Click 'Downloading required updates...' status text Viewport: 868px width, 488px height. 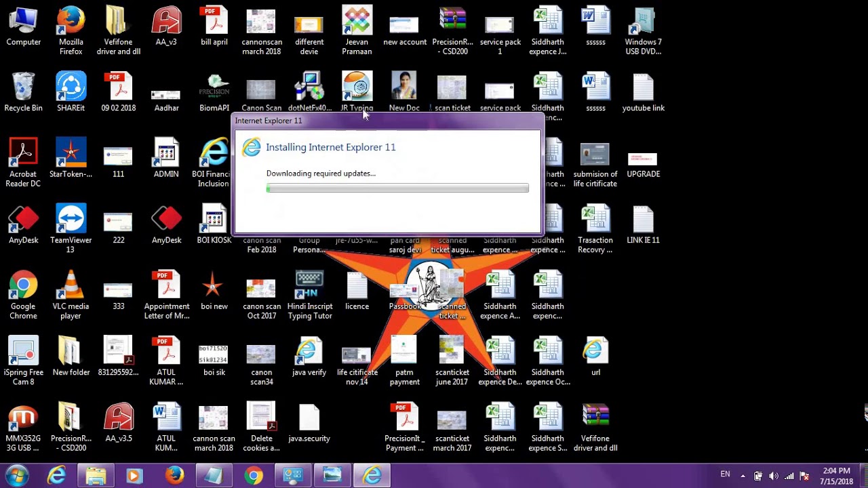point(321,174)
